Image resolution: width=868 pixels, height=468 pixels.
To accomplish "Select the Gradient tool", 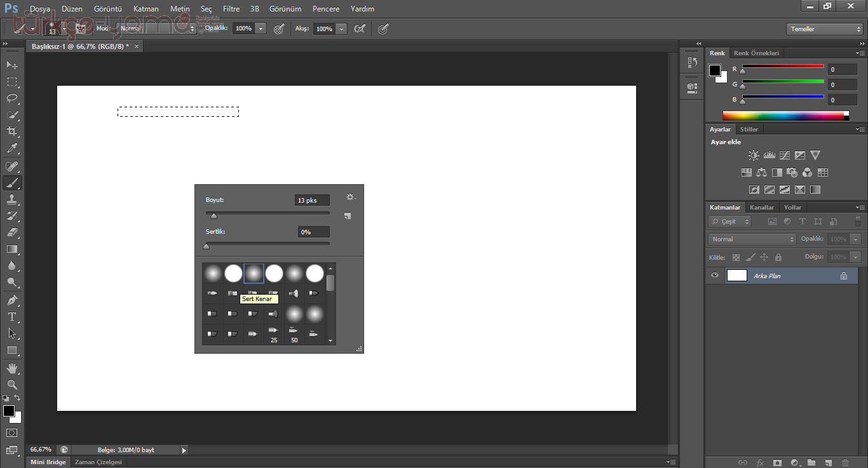I will click(12, 249).
